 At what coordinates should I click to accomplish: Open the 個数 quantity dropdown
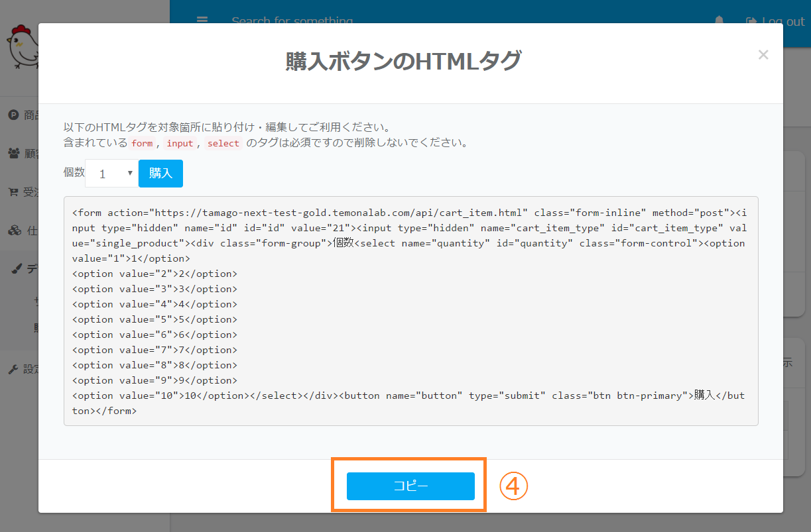coord(111,174)
